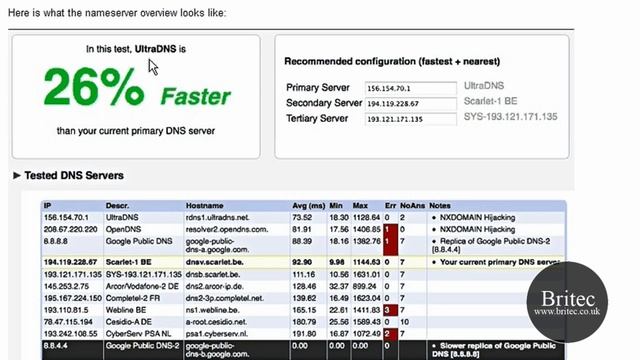The height and width of the screenshot is (360, 640).
Task: Click the NoAns column header
Action: [x=412, y=206]
